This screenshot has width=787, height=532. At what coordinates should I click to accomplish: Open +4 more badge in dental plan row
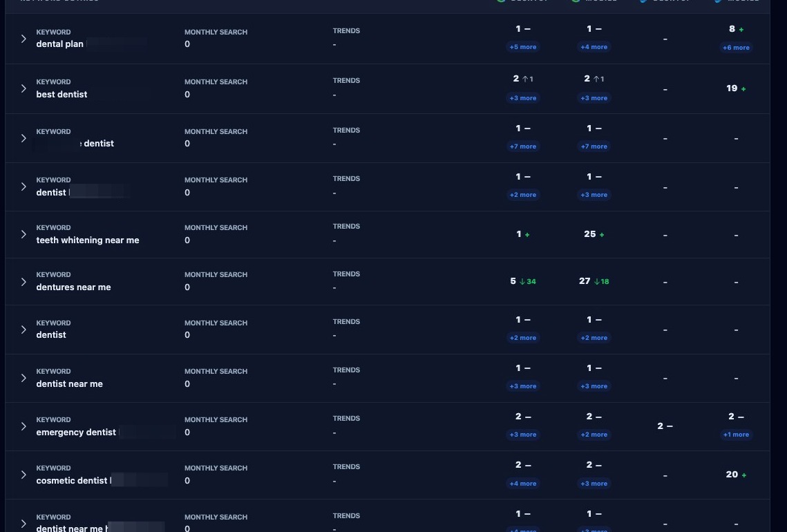594,47
